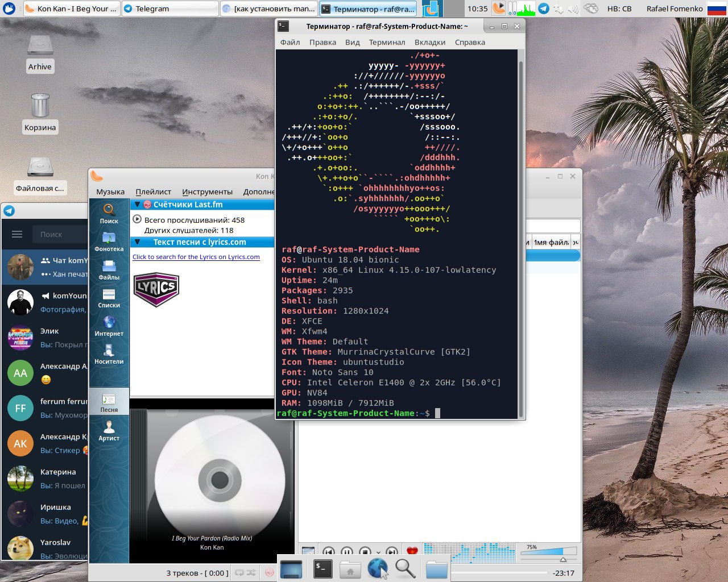Viewport: 728px width, 582px height.
Task: Open Вкладки menu in terminal
Action: (430, 42)
